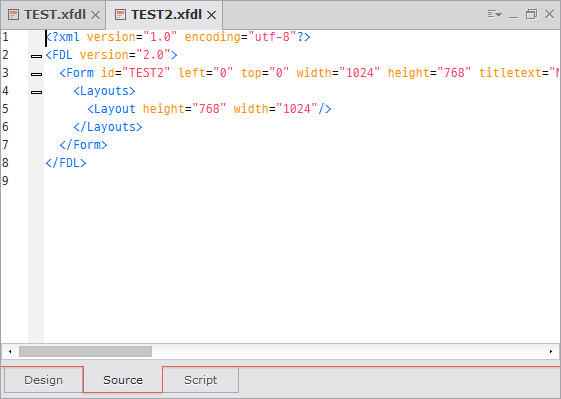
Task: Switch to the Script view tab
Action: (200, 380)
